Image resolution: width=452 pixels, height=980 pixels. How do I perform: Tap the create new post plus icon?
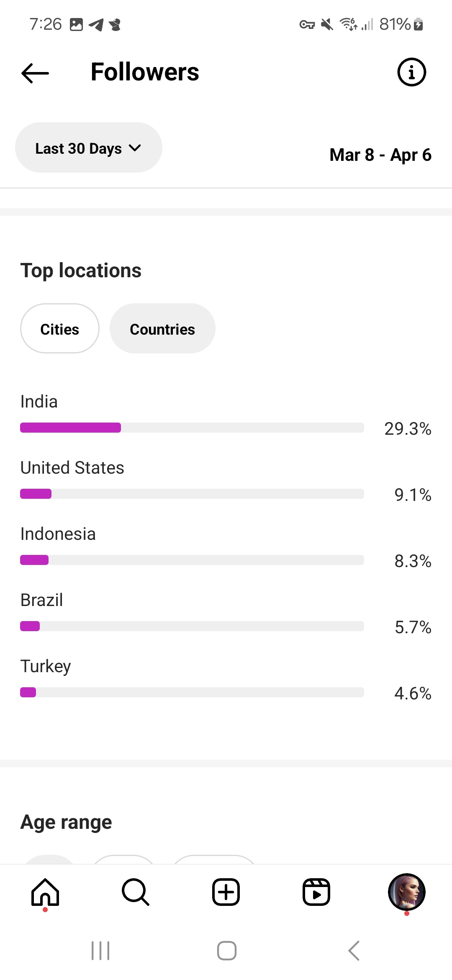[226, 892]
